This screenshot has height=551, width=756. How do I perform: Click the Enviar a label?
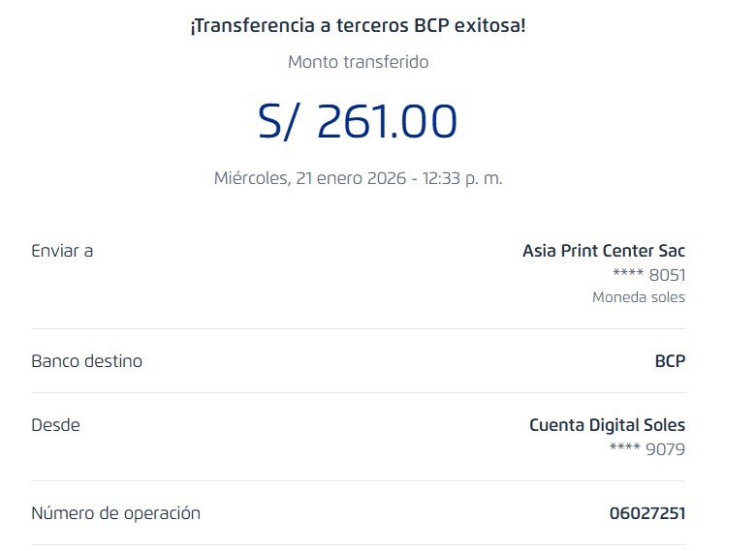point(62,251)
